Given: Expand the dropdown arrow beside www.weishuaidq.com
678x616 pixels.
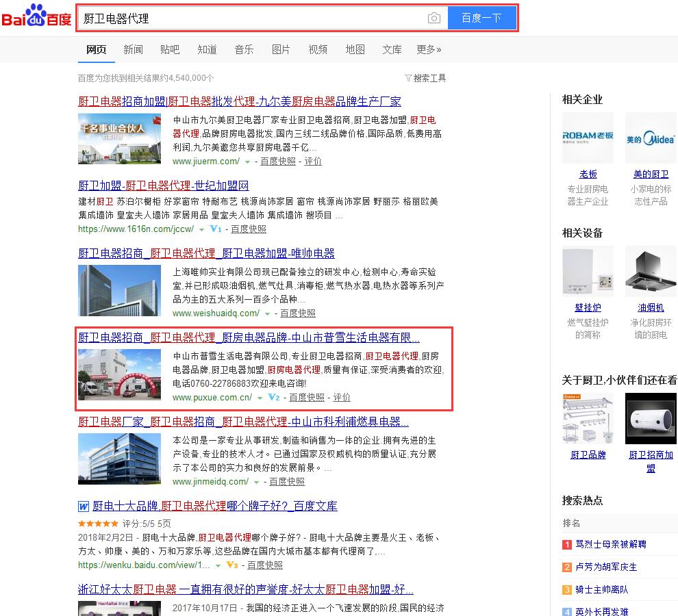Looking at the screenshot, I should 268,314.
